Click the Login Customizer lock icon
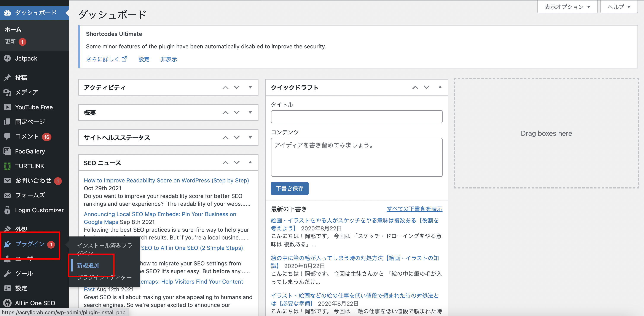Image resolution: width=644 pixels, height=316 pixels. pos(8,210)
